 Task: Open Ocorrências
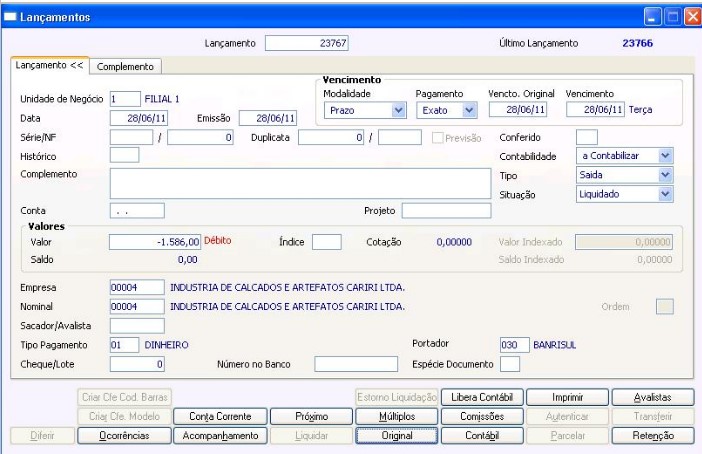click(x=124, y=436)
